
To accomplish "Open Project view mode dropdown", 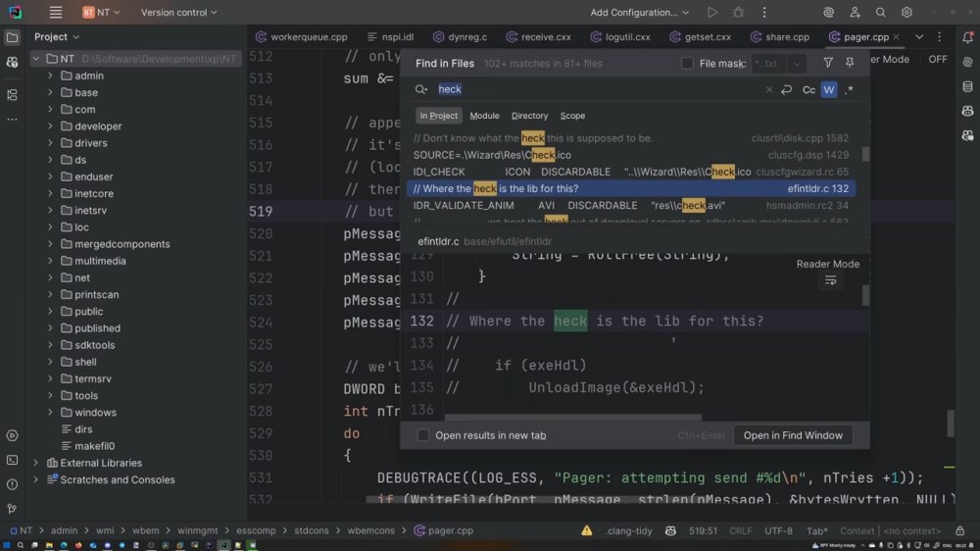I will (x=57, y=37).
